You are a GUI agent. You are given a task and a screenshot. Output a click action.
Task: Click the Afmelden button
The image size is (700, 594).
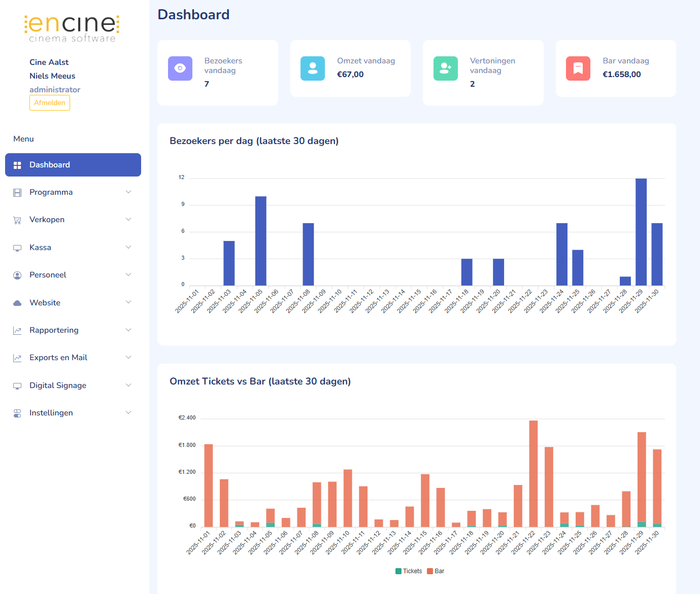50,103
